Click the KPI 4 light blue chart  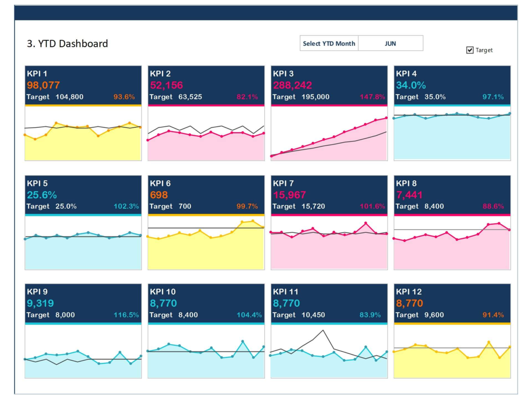452,135
